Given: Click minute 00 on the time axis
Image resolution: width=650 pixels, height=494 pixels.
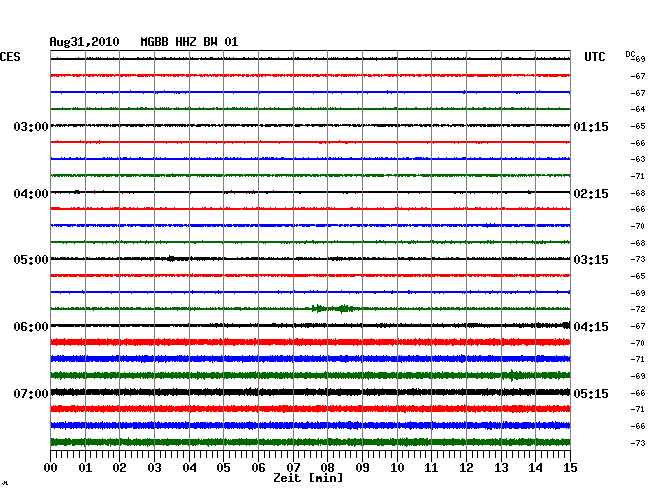Looking at the screenshot, I should click(51, 468).
